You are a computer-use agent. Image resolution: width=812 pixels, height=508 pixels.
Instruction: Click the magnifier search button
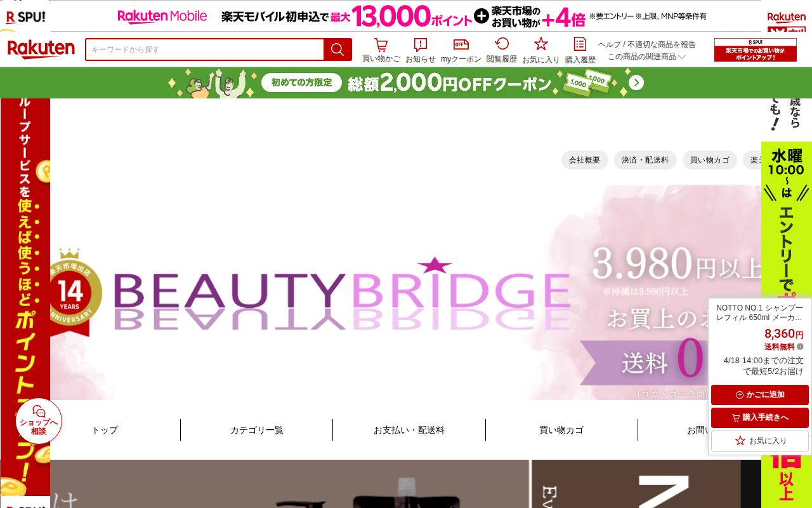tap(337, 50)
